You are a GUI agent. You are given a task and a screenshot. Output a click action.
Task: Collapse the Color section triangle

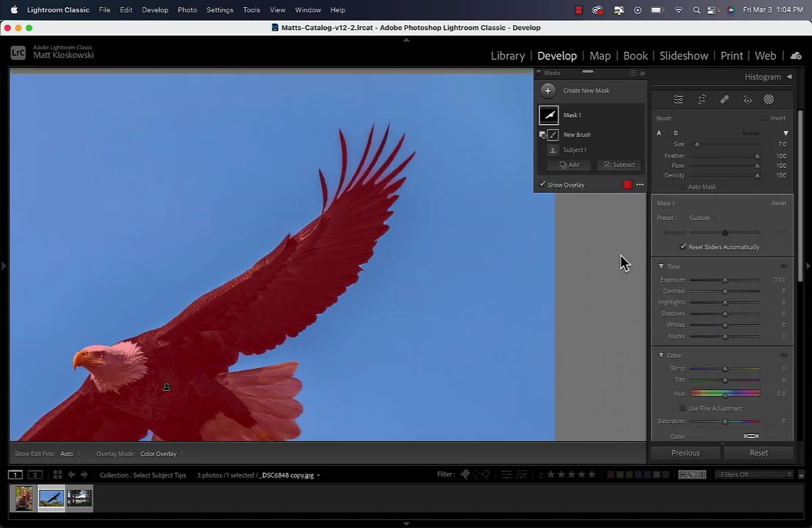click(661, 355)
